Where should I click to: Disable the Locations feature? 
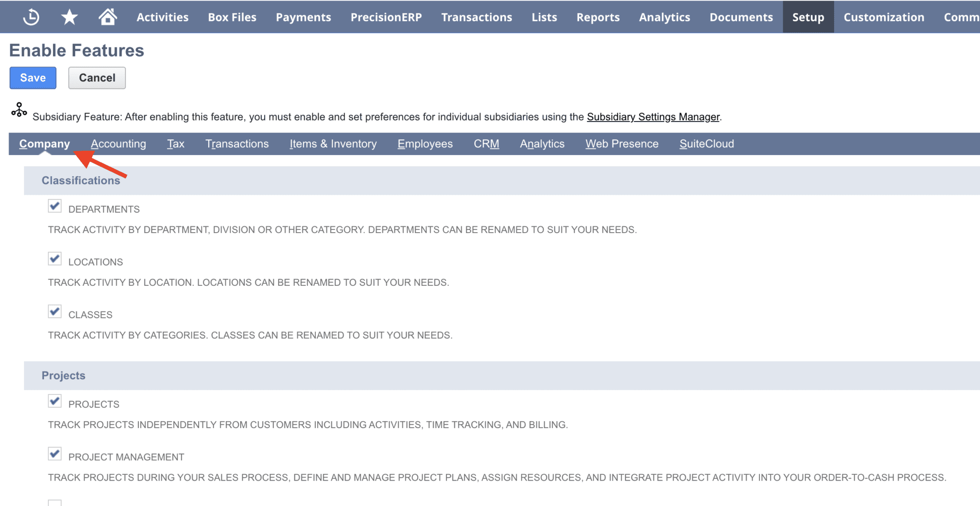click(54, 259)
